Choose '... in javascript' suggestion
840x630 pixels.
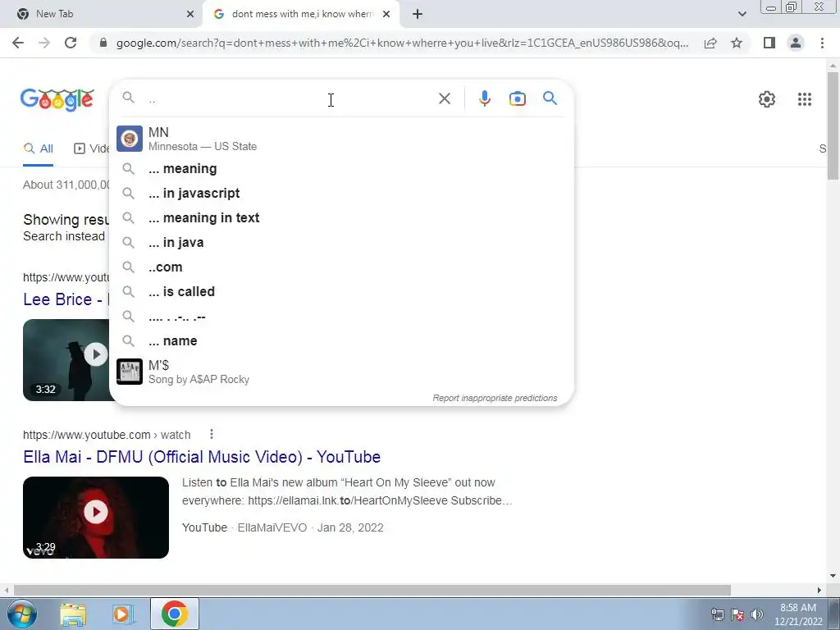[x=341, y=194]
